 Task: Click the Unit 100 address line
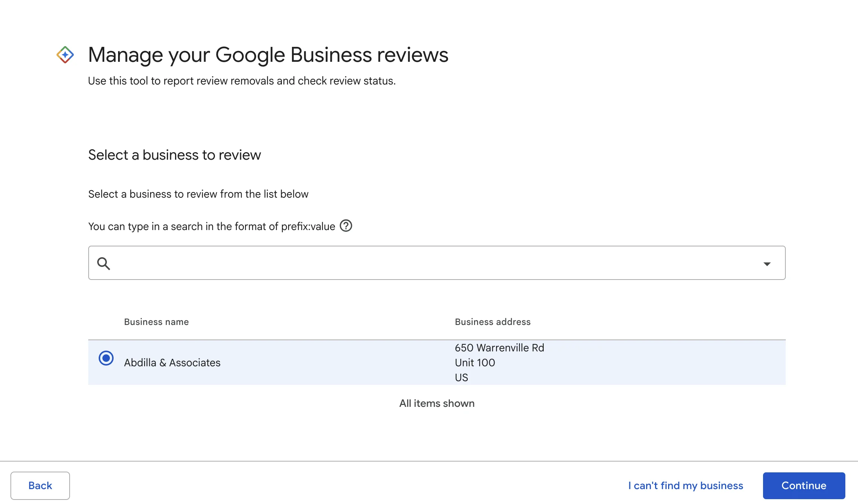point(474,363)
